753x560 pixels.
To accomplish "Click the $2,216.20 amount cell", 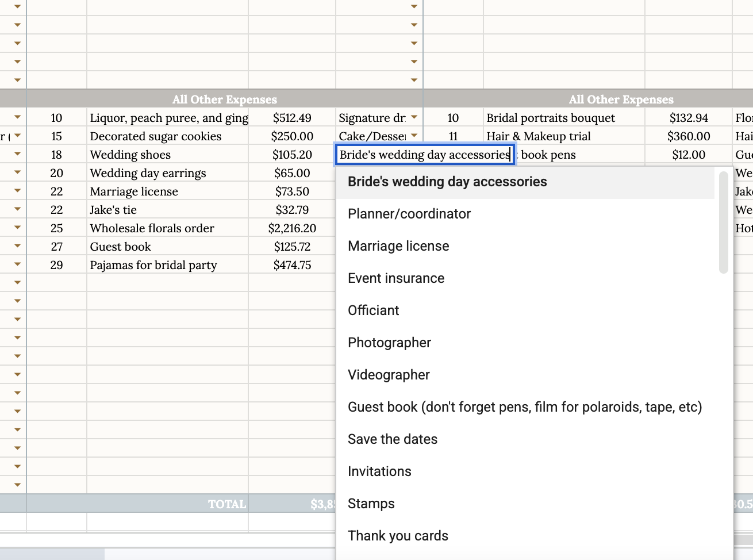I will (292, 228).
